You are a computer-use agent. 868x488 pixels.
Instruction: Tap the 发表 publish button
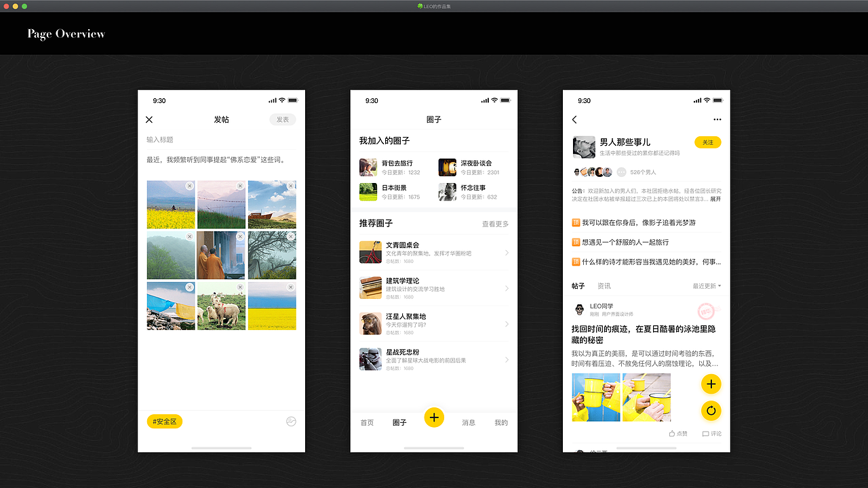283,119
